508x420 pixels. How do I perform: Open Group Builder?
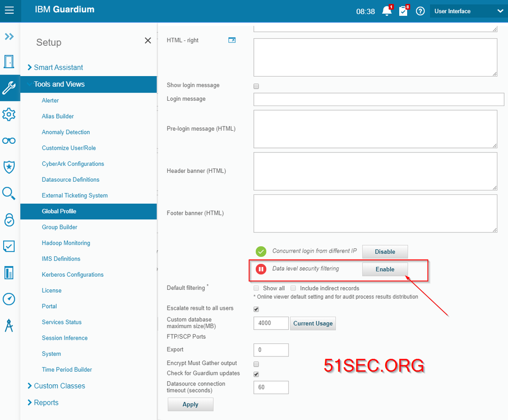pos(59,227)
